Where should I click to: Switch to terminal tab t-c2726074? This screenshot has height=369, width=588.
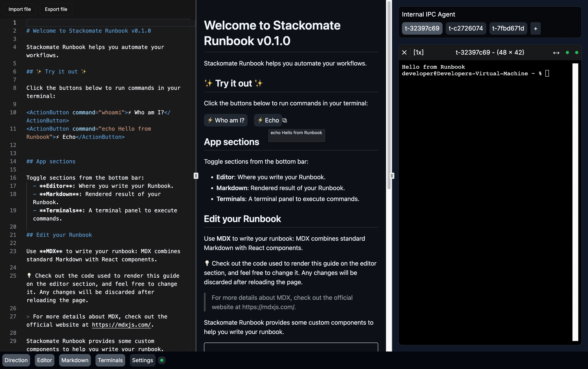click(465, 28)
